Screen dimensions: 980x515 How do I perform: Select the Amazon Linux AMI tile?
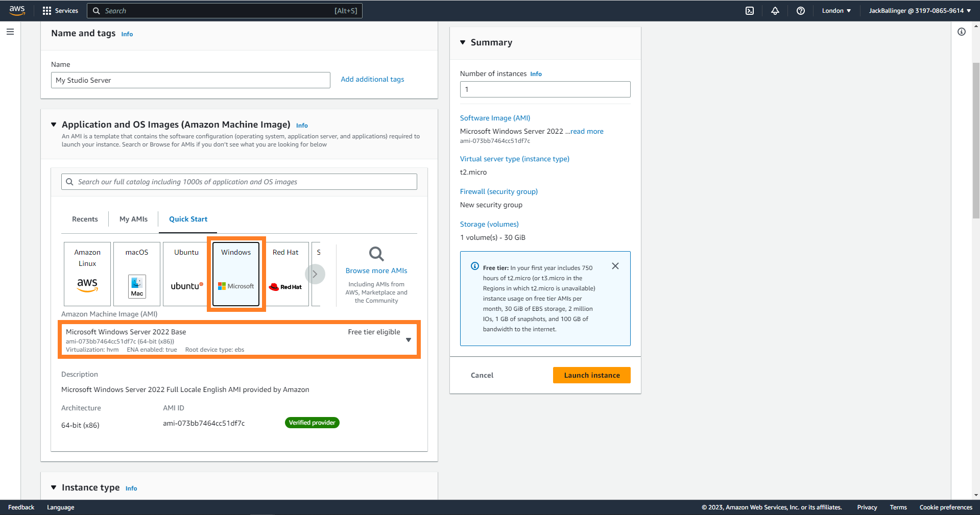pos(87,274)
